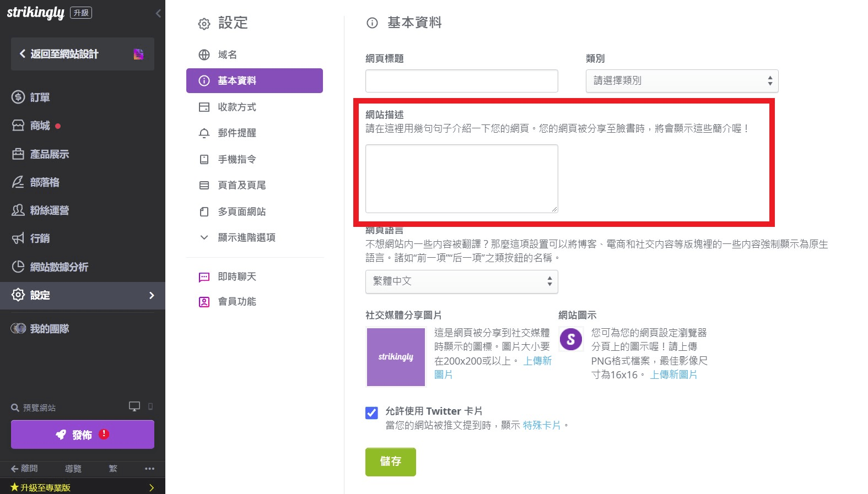868x494 pixels.
Task: Open the 請選擇類別 category dropdown
Action: click(682, 81)
